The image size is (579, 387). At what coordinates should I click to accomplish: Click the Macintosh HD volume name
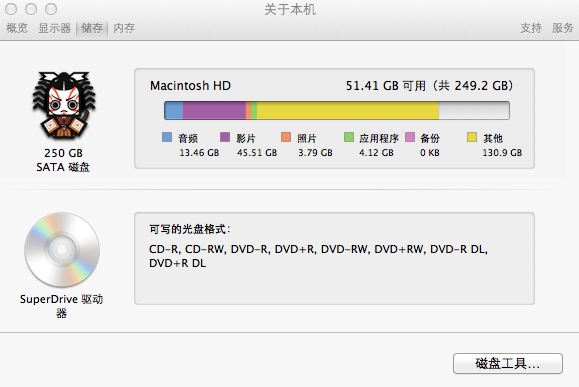click(190, 86)
